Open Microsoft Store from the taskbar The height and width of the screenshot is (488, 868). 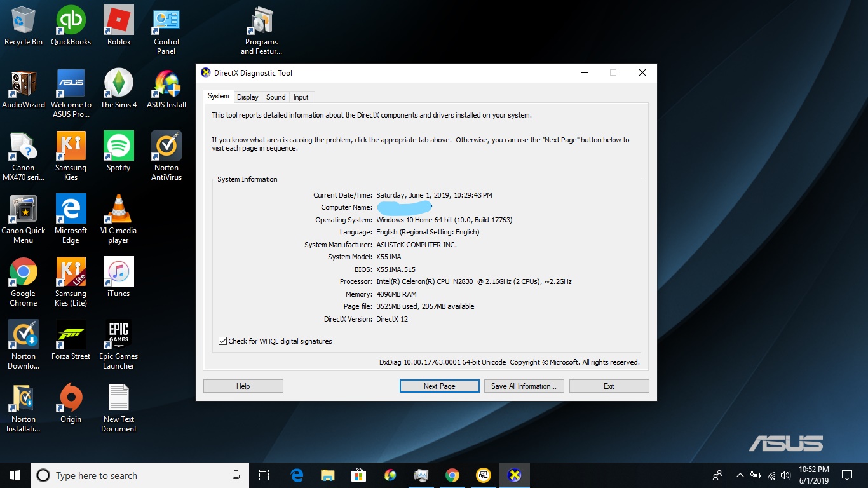(x=359, y=475)
